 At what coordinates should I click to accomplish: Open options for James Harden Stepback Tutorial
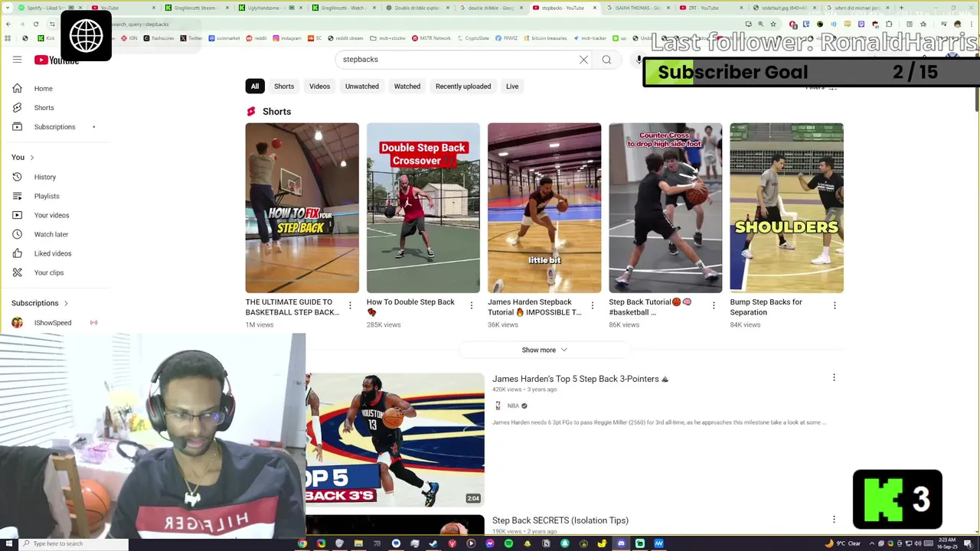(592, 306)
